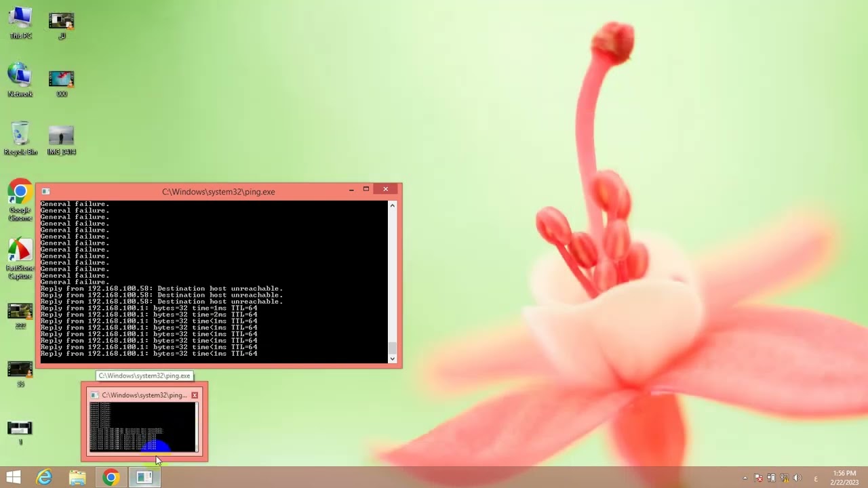Viewport: 868px width, 488px height.
Task: Open the Recycle Bin
Action: pyautogui.click(x=20, y=138)
